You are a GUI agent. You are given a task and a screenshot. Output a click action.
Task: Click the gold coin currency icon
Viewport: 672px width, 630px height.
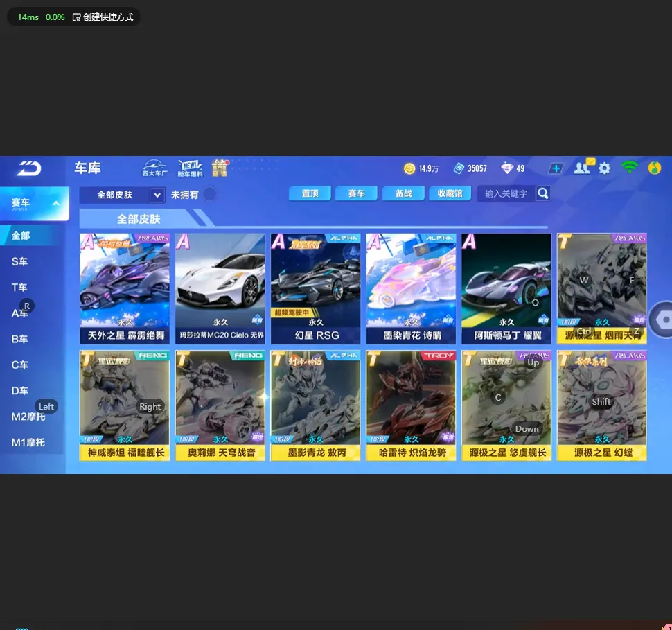(x=409, y=168)
